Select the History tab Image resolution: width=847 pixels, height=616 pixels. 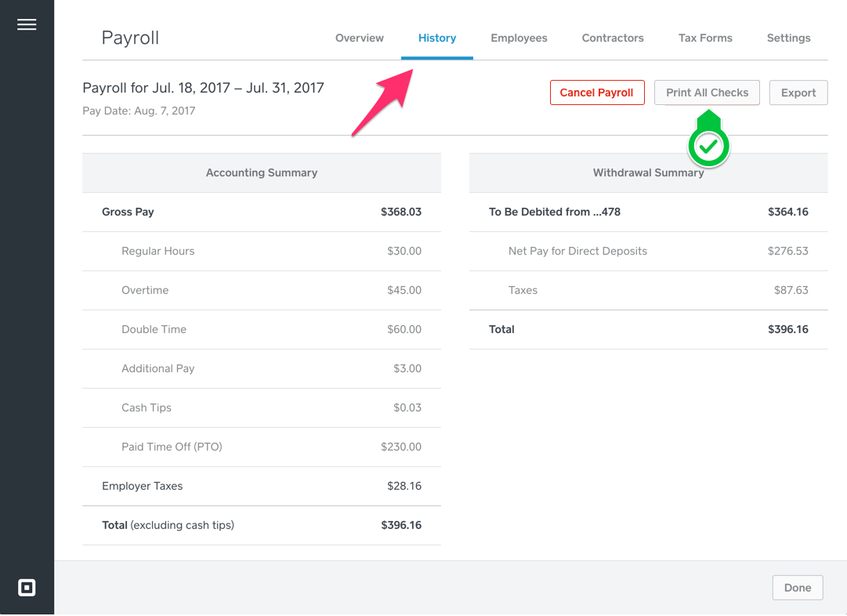click(x=436, y=38)
